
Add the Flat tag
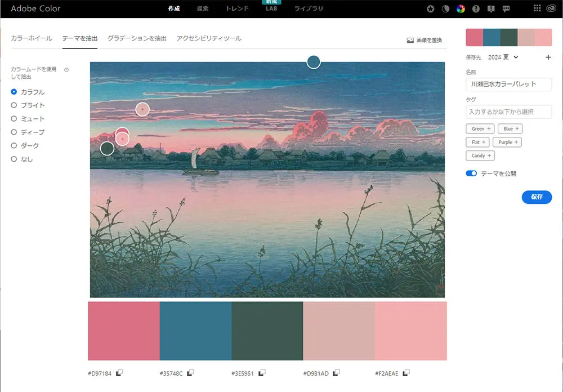477,142
